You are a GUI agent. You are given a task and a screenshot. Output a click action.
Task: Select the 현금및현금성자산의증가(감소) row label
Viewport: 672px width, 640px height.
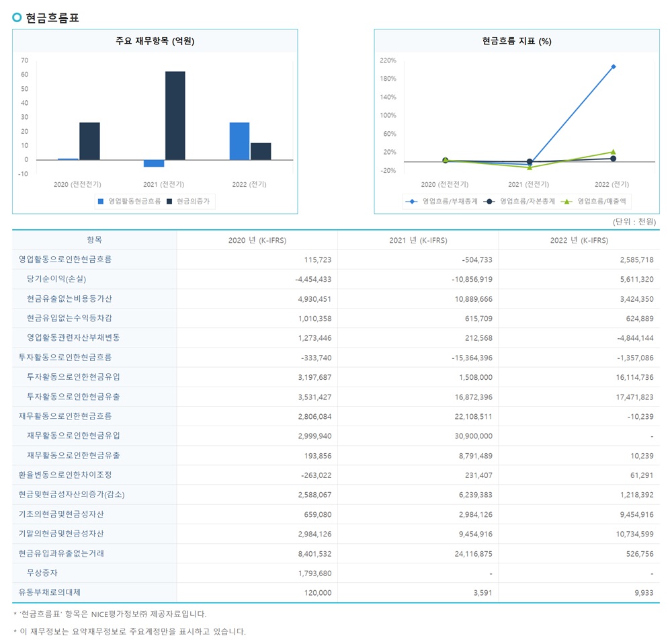[72, 495]
